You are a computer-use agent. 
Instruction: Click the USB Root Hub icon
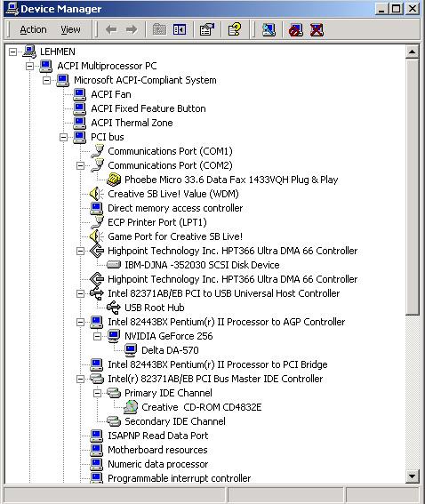[x=114, y=308]
